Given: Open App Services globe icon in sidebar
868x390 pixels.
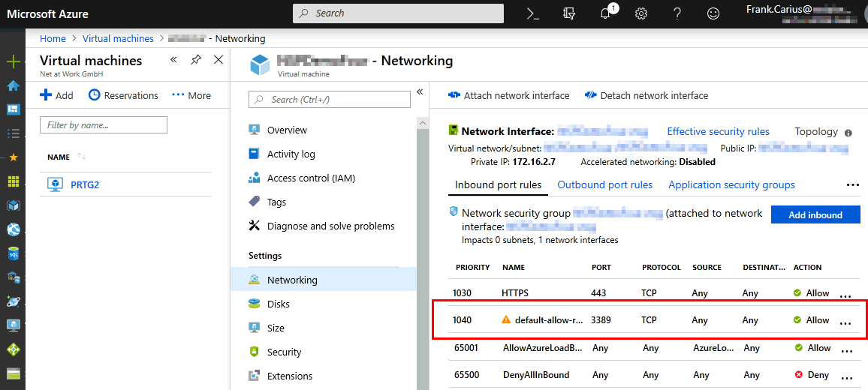Looking at the screenshot, I should click(x=13, y=229).
